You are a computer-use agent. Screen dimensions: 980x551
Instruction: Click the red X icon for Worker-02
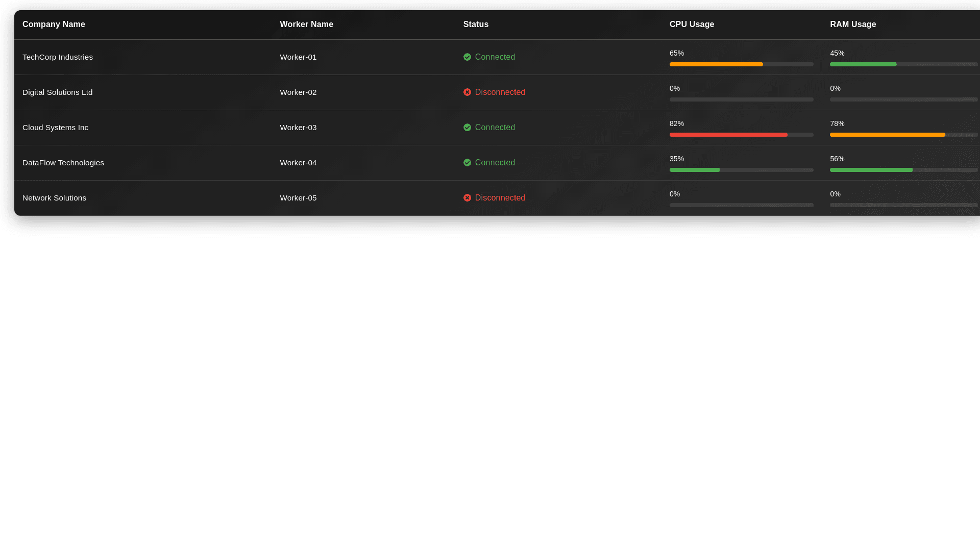(467, 92)
